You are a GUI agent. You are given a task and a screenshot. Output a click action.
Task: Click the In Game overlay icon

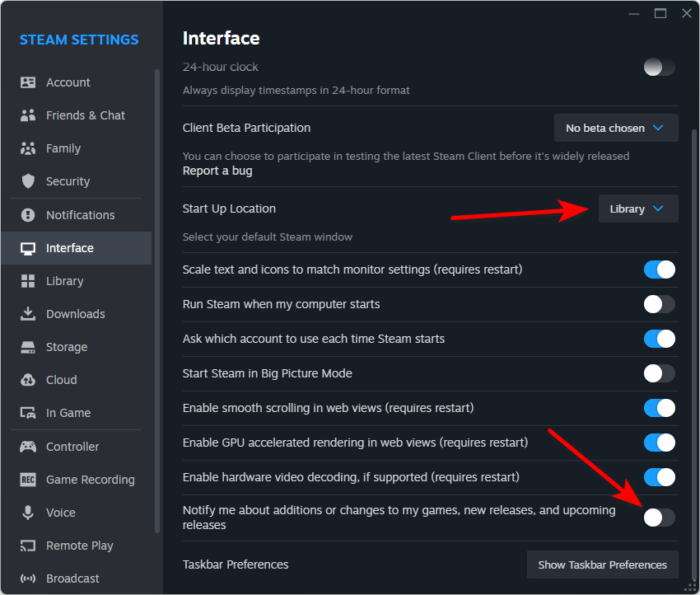tap(28, 413)
